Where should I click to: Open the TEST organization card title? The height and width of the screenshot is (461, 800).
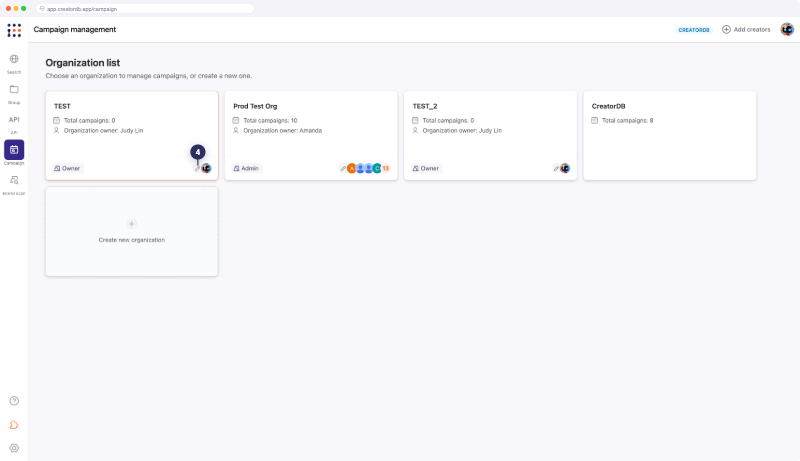62,106
